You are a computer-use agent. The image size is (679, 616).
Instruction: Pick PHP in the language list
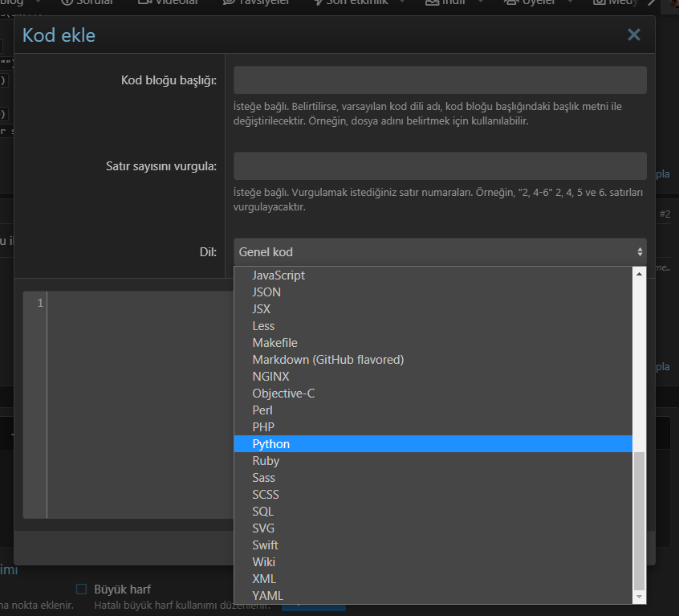pos(263,427)
